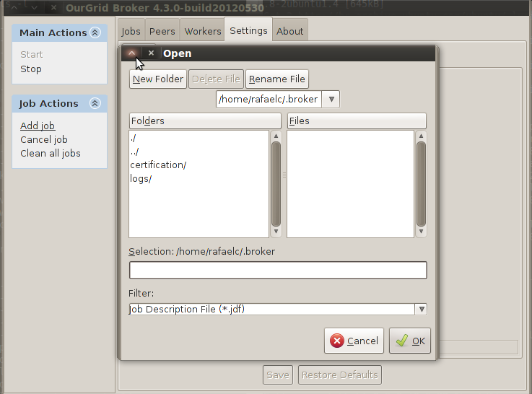This screenshot has width=532, height=394.
Task: Navigate to parent ../ folder
Action: (x=135, y=151)
